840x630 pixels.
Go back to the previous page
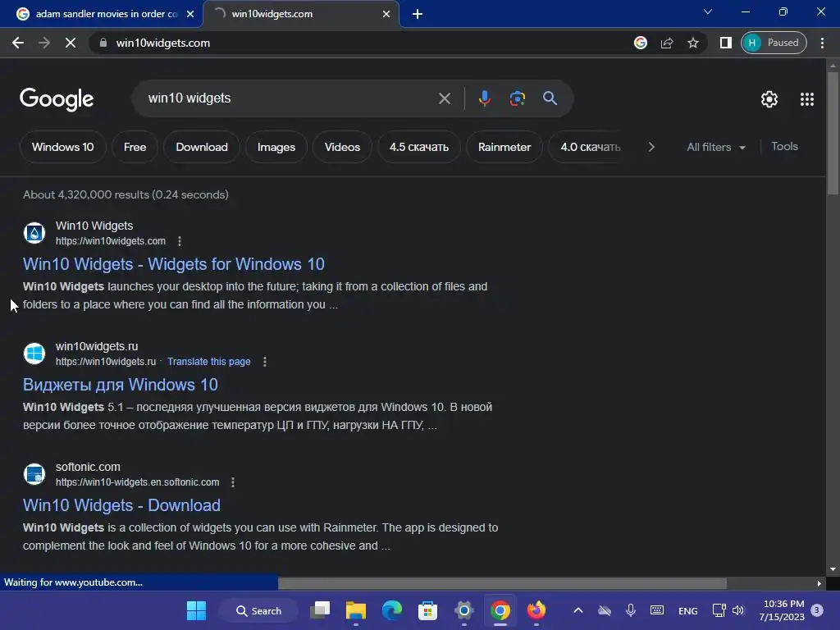[18, 43]
